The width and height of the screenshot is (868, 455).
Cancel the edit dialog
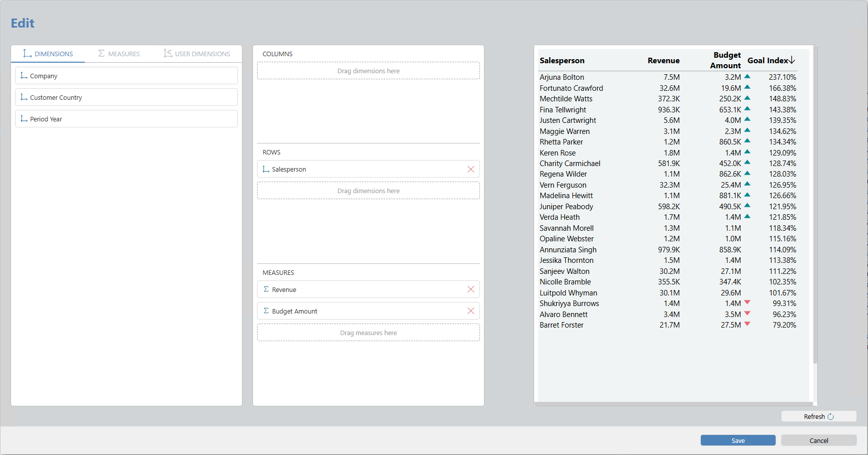pos(819,440)
